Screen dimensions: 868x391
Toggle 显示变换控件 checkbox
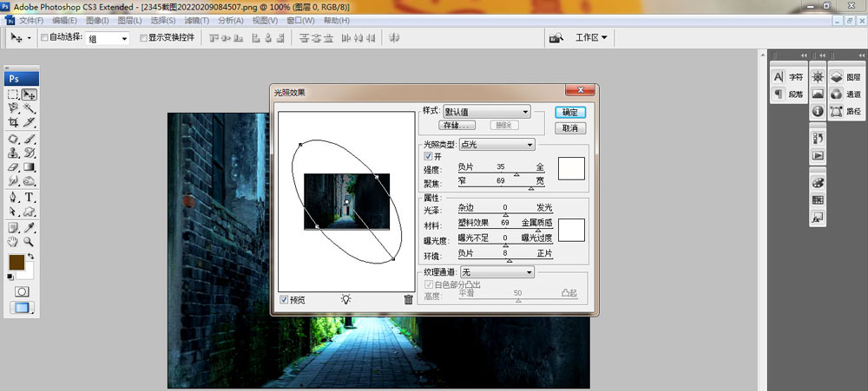coord(143,37)
